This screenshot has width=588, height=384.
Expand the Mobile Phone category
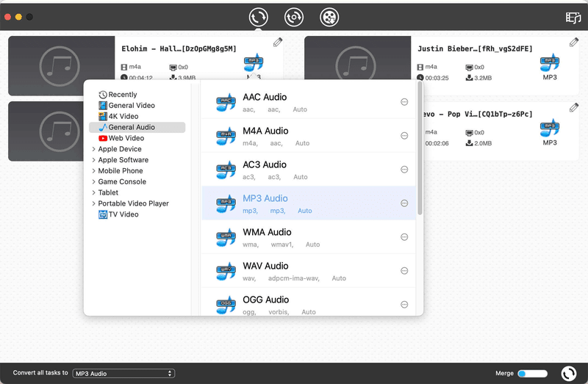point(93,171)
